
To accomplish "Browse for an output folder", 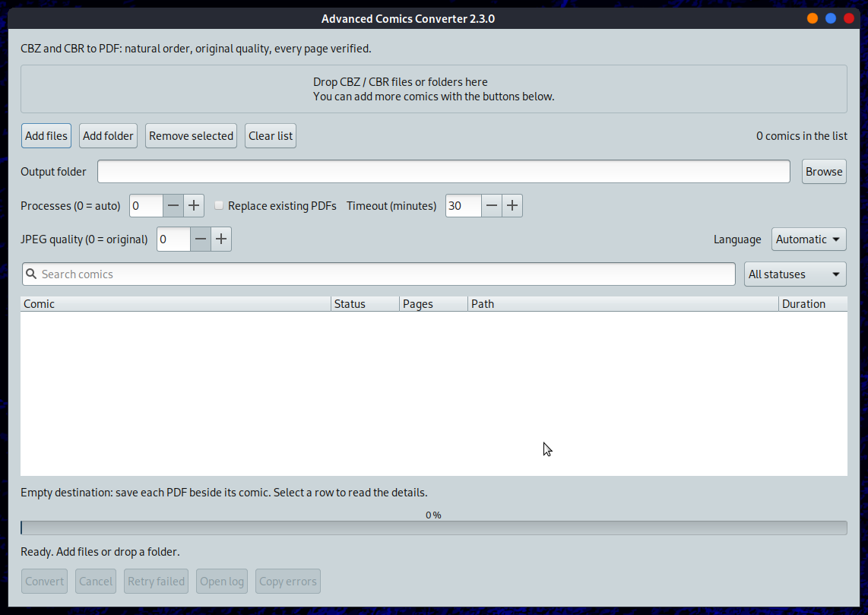I will click(x=824, y=172).
